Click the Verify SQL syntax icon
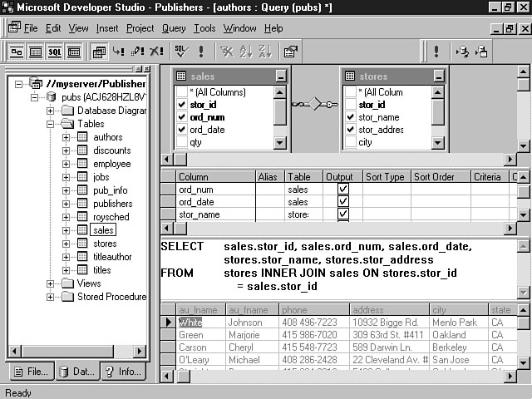The image size is (532, 399). 180,52
